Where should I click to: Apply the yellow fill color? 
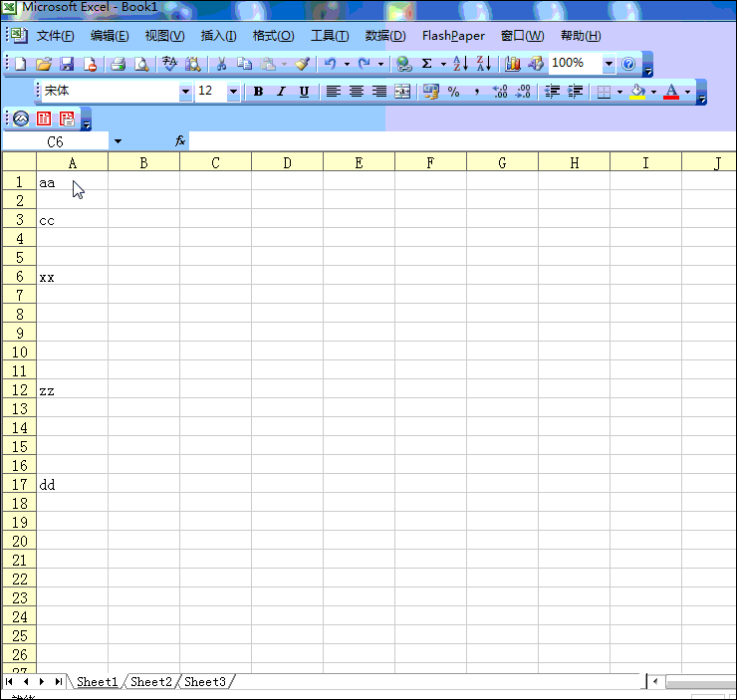(637, 92)
